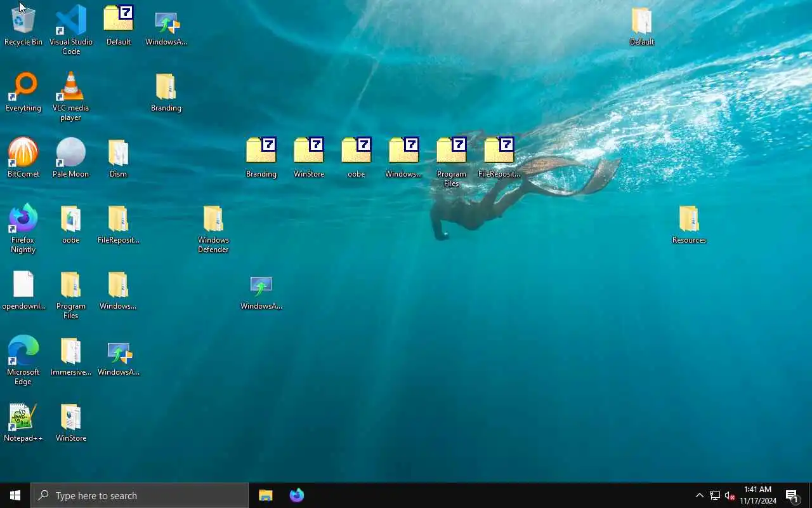Screen dimensions: 812x508
Task: Open the Recycle Bin desktop icon
Action: coord(23,25)
